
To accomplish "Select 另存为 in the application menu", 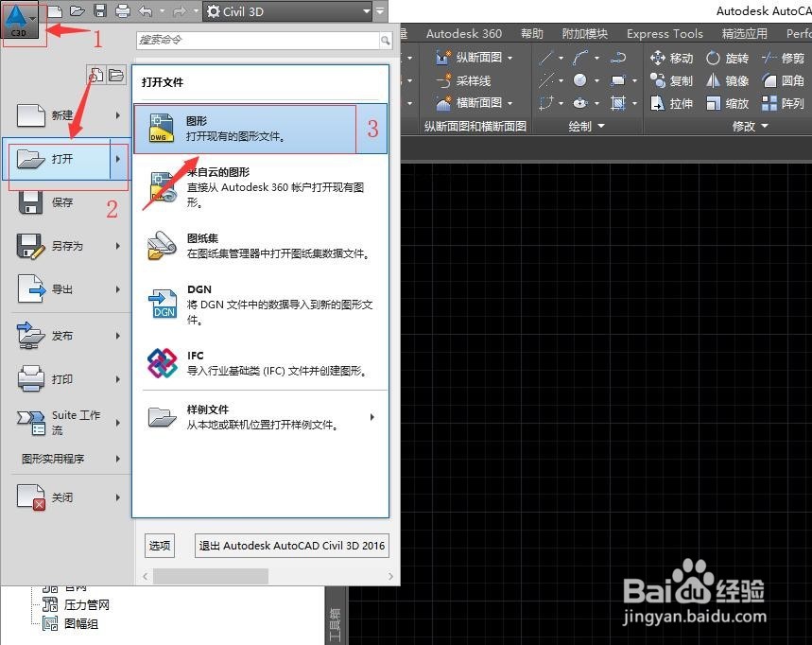I will [66, 246].
